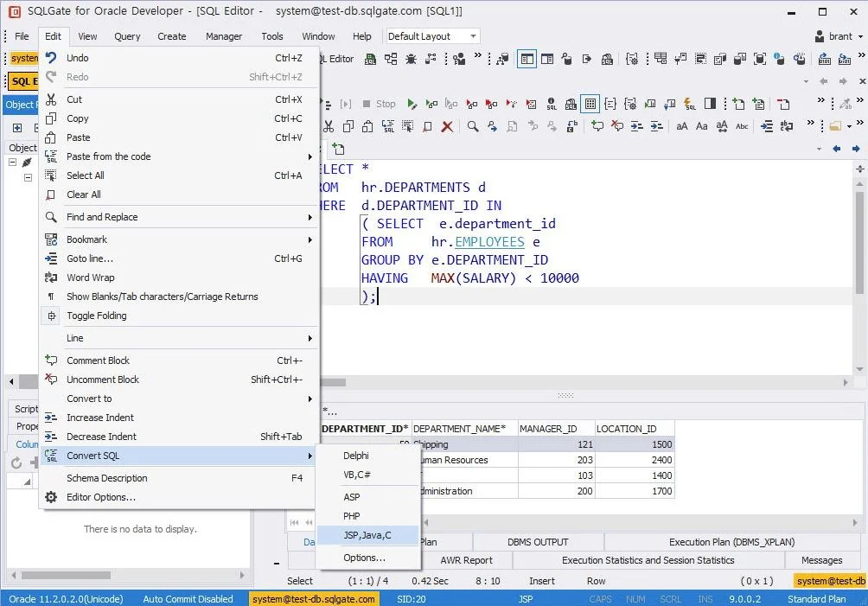Click the bug Debug icon in top toolbar
This screenshot has width=868, height=606.
click(x=411, y=59)
